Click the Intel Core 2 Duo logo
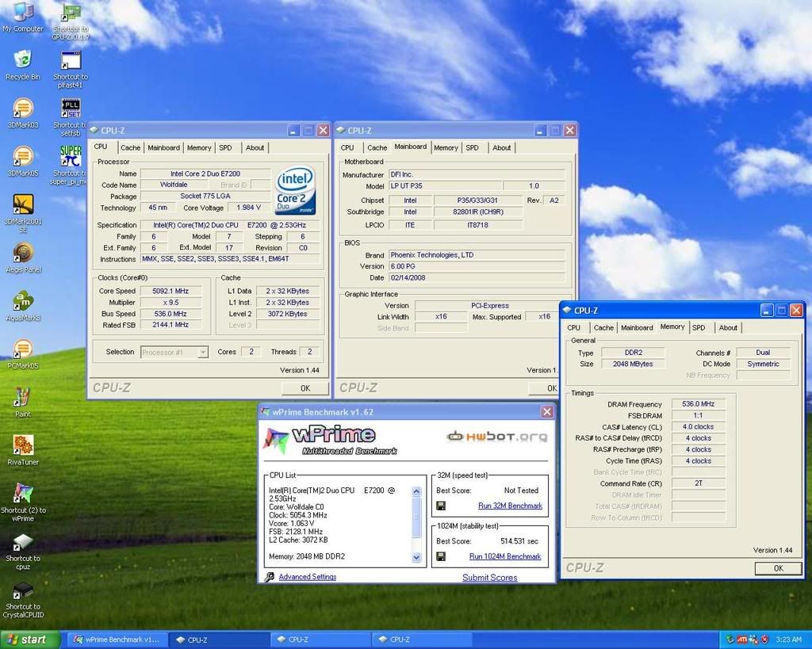Screen dimensions: 812x649 coord(295,190)
